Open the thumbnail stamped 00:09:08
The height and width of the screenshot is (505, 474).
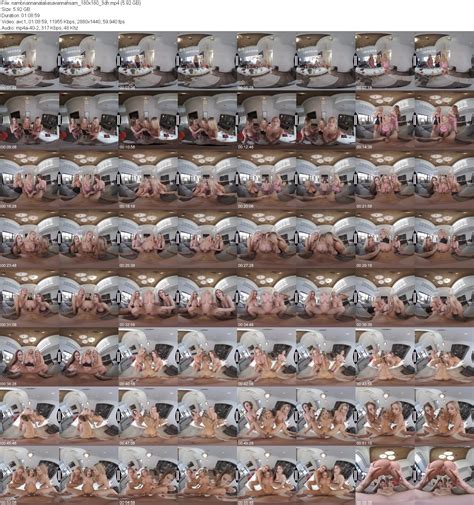(x=59, y=120)
